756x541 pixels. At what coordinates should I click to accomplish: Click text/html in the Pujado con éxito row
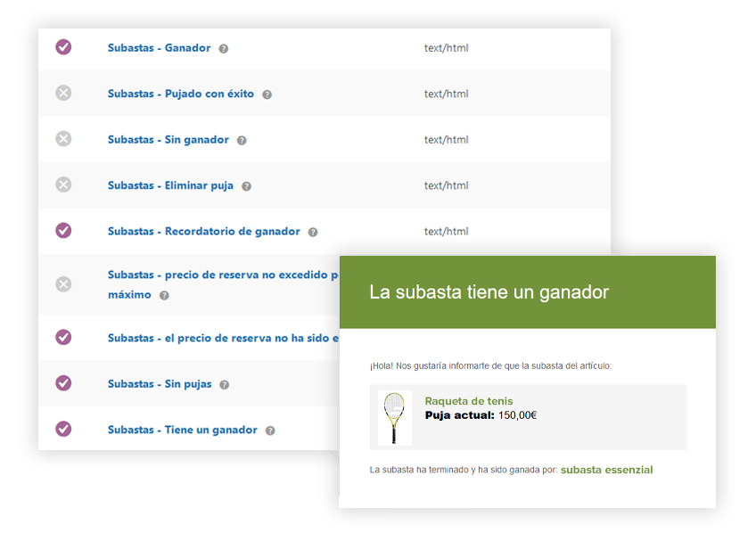click(x=446, y=94)
